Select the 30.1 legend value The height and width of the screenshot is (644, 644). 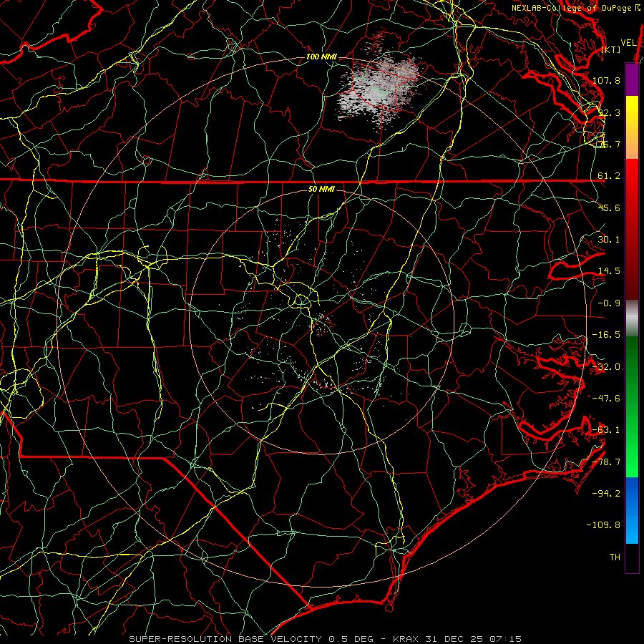point(609,240)
